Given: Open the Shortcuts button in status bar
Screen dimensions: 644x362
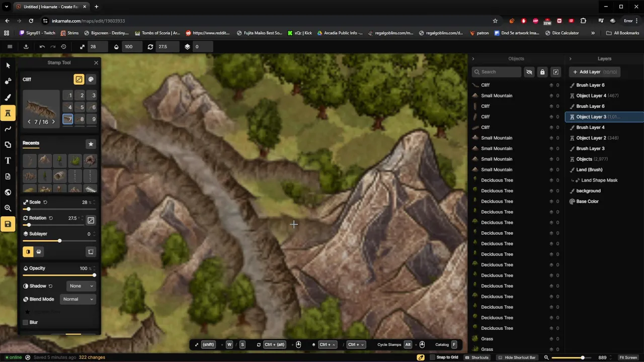Looking at the screenshot, I should tap(477, 357).
